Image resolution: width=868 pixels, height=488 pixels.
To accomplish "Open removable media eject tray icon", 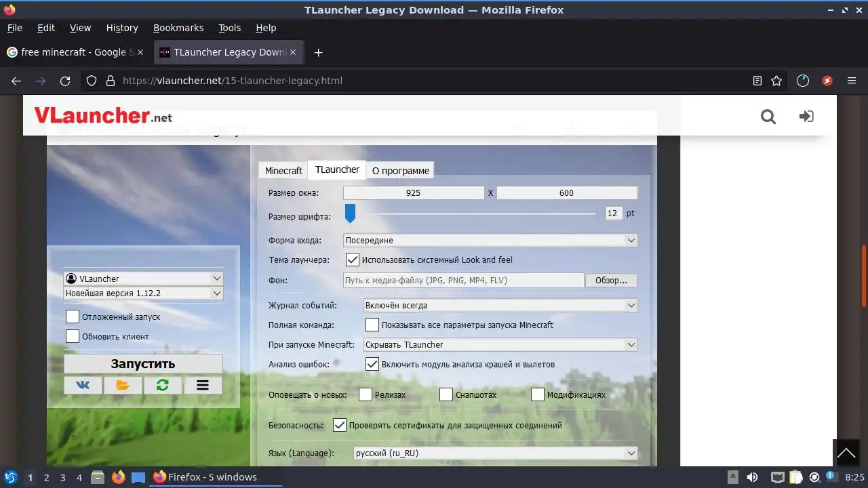I will 733,477.
